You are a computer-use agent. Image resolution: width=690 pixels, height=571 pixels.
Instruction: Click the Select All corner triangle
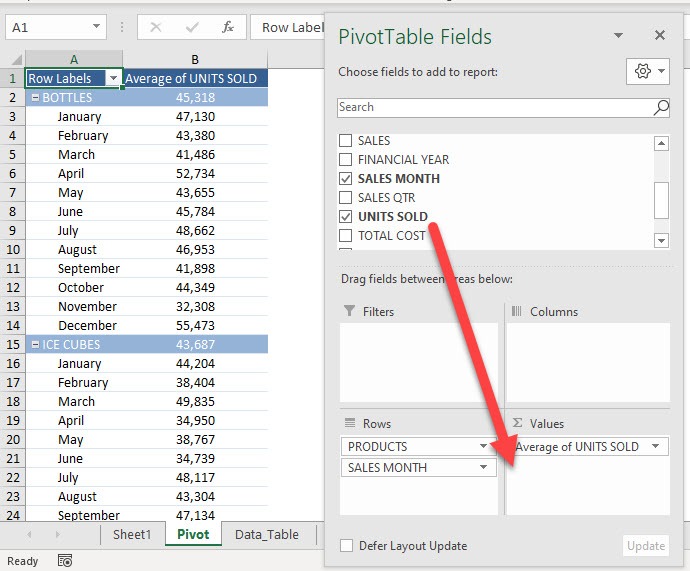[17, 59]
